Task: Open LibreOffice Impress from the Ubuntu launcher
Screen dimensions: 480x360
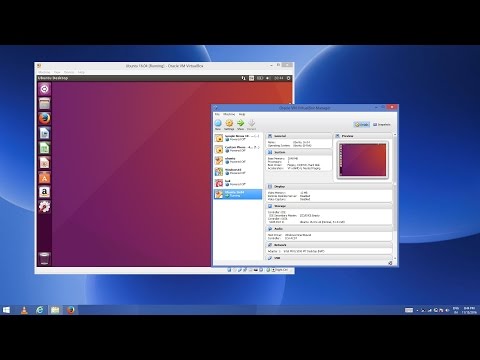Action: [x=45, y=163]
